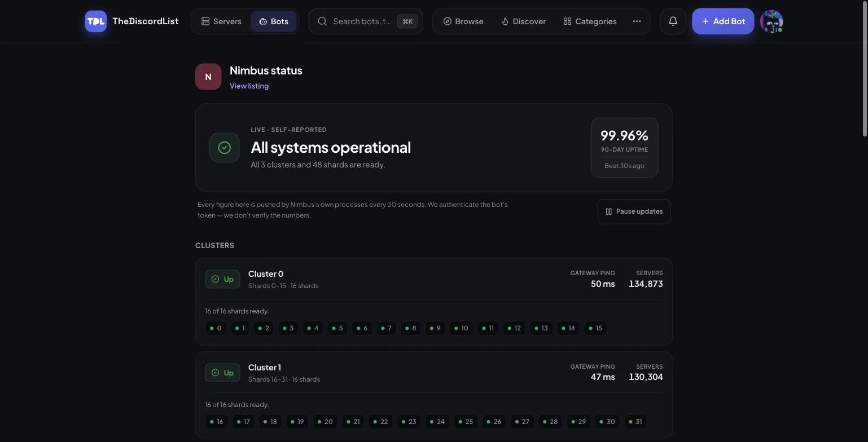This screenshot has height=442, width=868.
Task: Click the Cluster 1 Up status badge
Action: tap(222, 373)
